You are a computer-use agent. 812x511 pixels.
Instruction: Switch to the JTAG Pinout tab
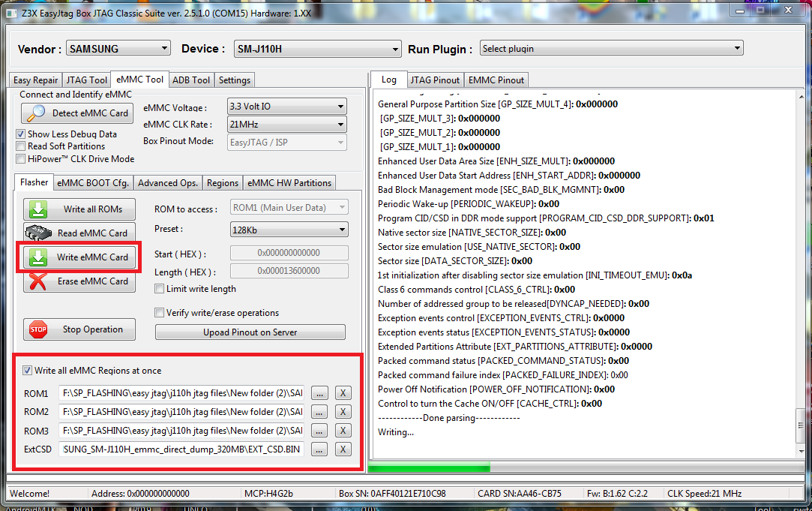[x=435, y=80]
